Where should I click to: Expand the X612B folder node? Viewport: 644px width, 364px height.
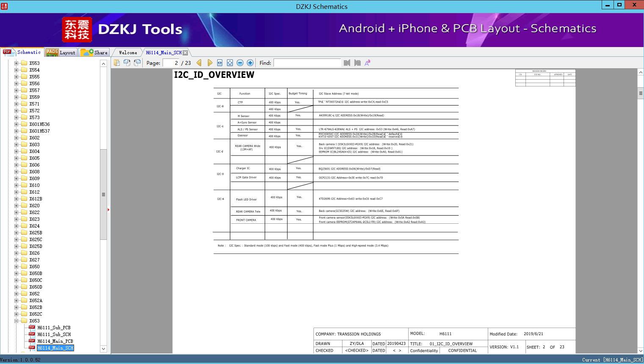pyautogui.click(x=16, y=199)
